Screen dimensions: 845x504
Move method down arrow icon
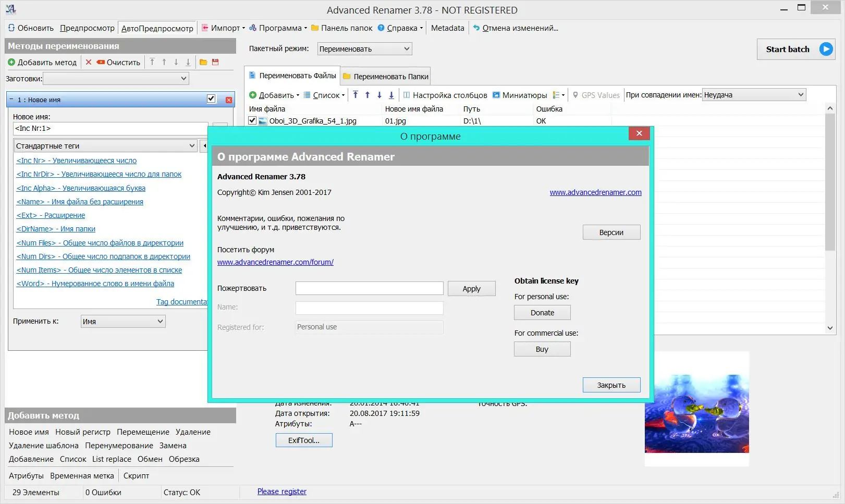[x=176, y=62]
